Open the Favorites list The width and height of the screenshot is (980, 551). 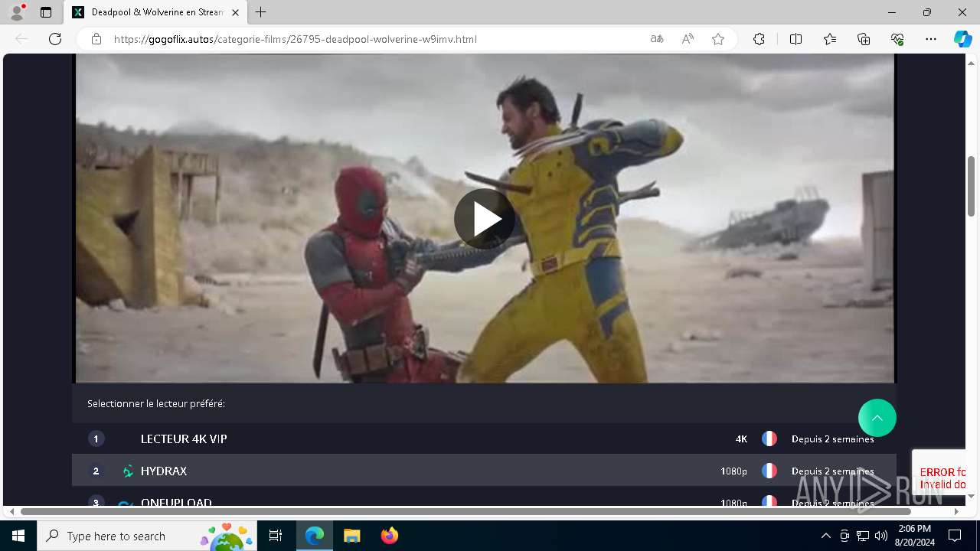[x=830, y=39]
